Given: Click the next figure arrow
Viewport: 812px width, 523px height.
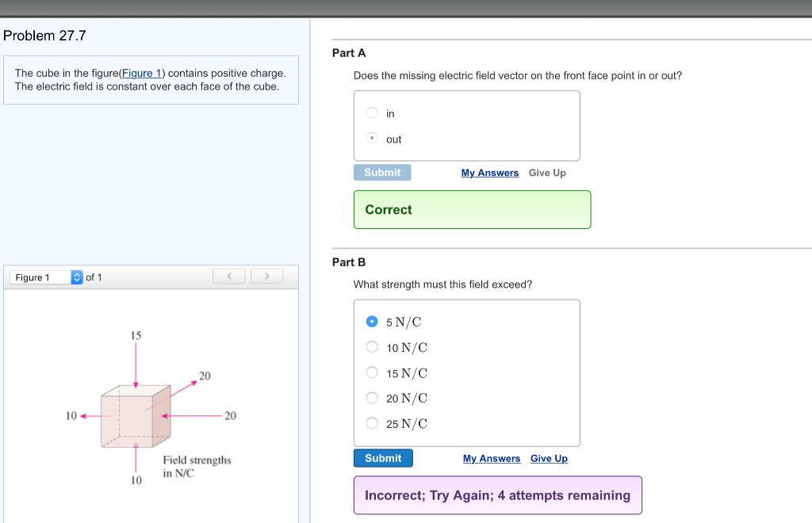Looking at the screenshot, I should tap(266, 276).
